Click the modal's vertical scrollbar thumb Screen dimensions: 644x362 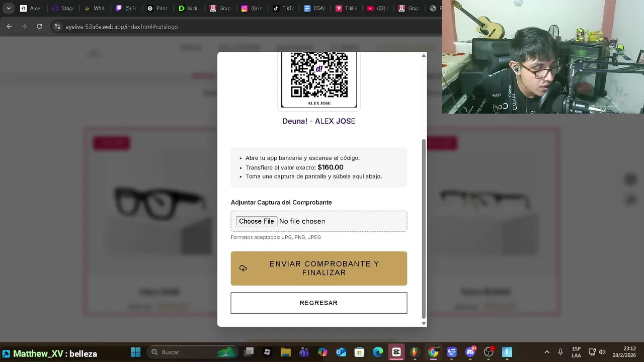[x=424, y=228]
